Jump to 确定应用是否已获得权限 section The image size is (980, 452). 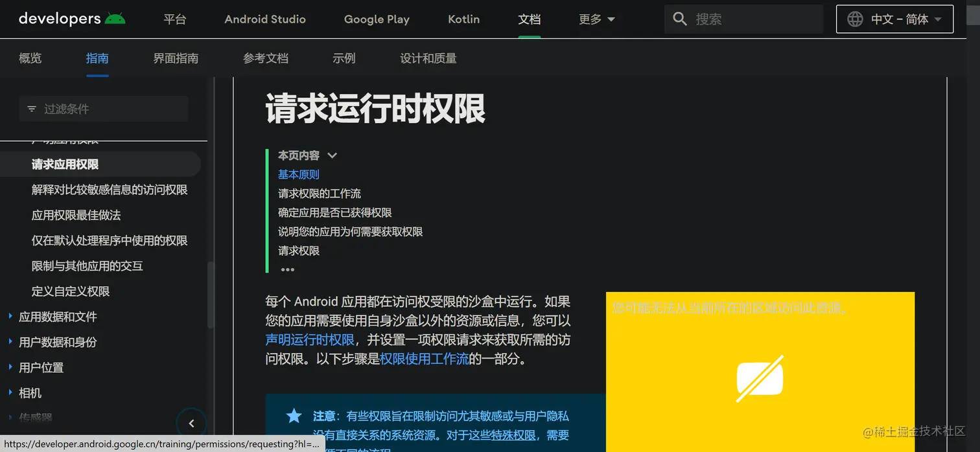coord(335,212)
